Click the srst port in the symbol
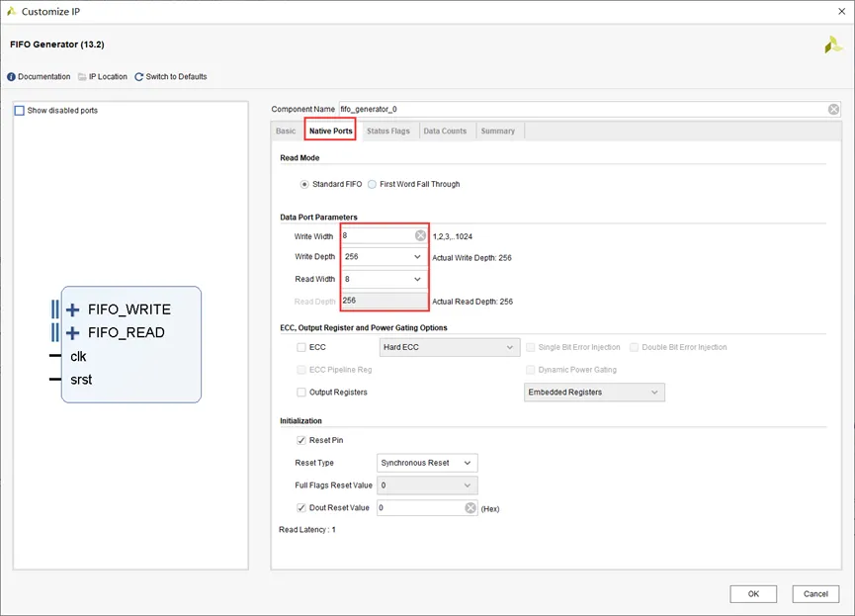This screenshot has width=855, height=616. [81, 380]
